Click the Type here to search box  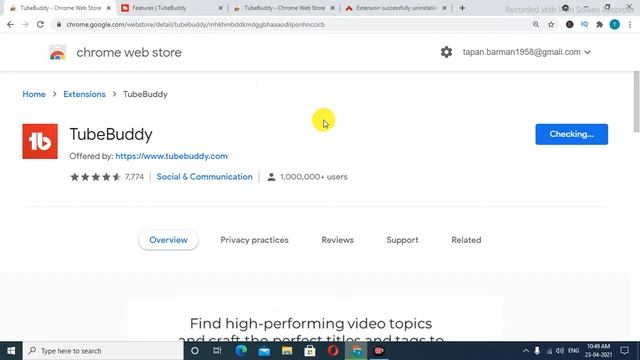(x=103, y=351)
